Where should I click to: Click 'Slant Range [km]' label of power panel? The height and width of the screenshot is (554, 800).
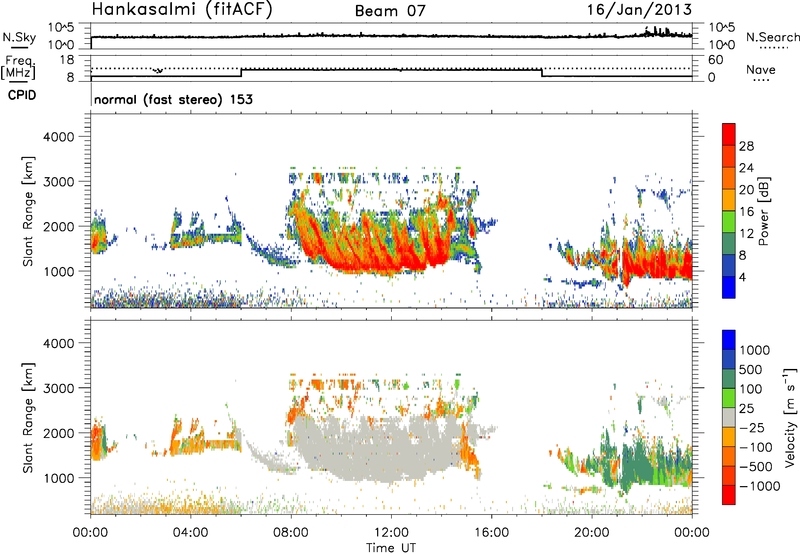pyautogui.click(x=28, y=211)
